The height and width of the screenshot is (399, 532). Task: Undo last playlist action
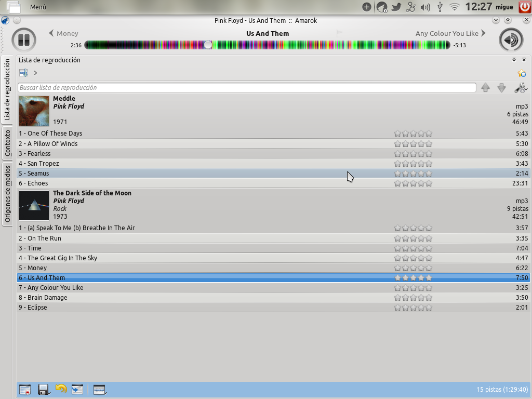click(x=61, y=389)
